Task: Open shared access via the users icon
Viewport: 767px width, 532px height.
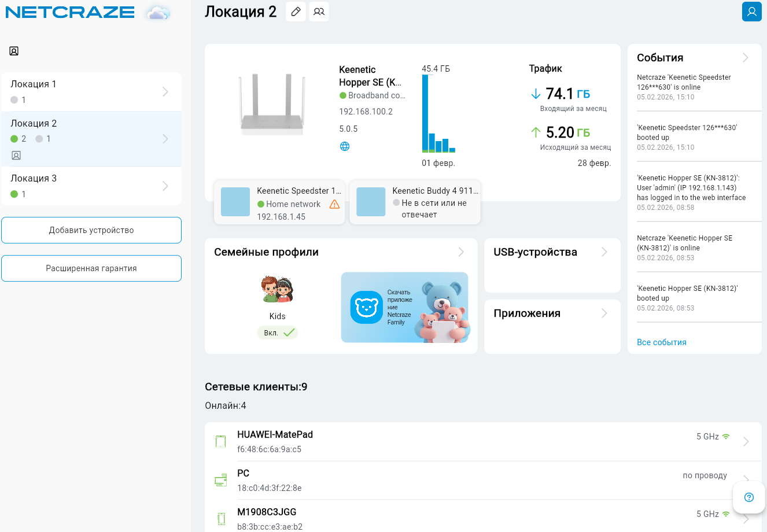Action: (x=319, y=12)
